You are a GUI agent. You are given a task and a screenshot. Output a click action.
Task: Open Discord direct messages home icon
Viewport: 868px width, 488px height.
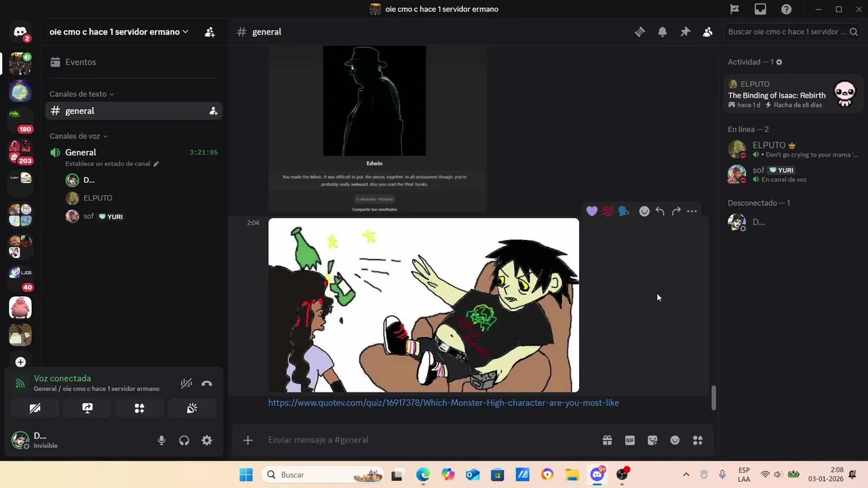click(20, 32)
